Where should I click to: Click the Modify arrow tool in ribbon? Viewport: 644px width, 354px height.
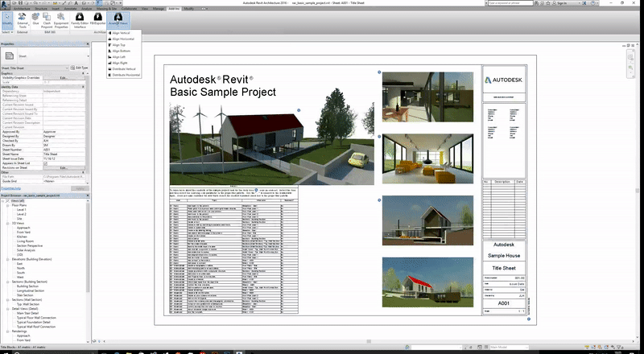[x=7, y=20]
